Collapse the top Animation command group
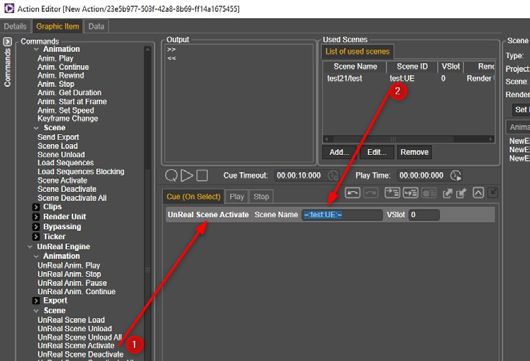This screenshot has height=361, width=530. pyautogui.click(x=36, y=49)
